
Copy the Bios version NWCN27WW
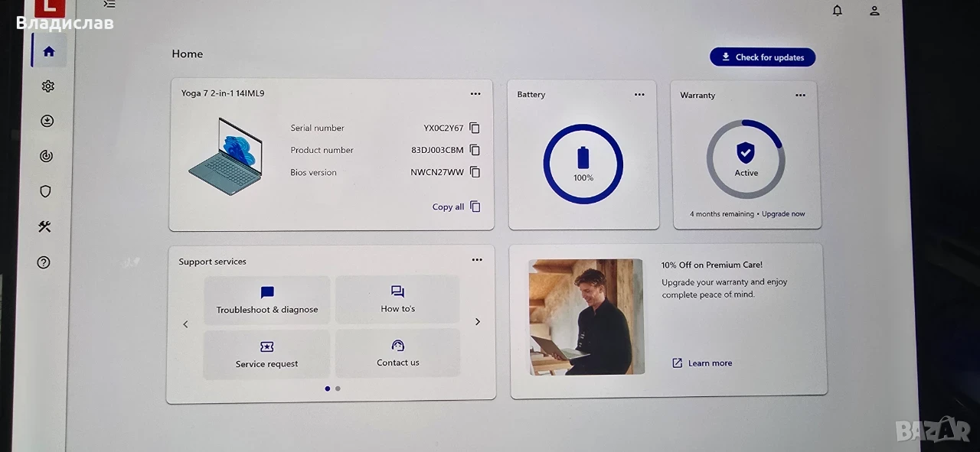coord(475,172)
